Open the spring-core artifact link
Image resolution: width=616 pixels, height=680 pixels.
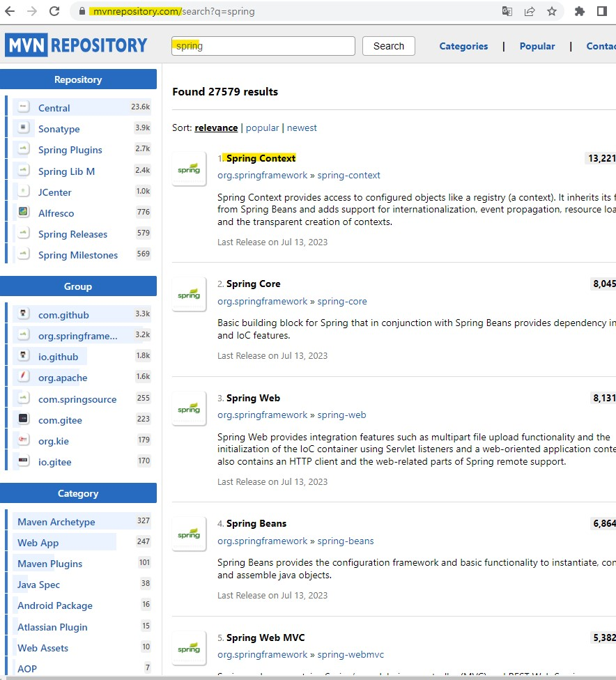coord(342,302)
